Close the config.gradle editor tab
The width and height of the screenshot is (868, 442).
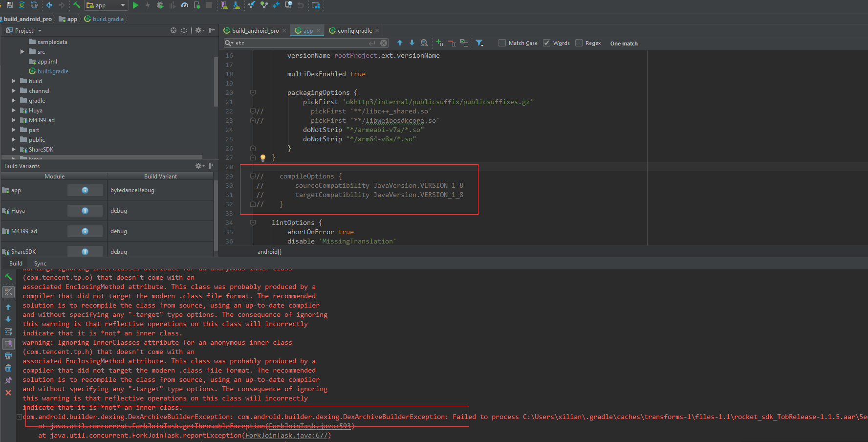[x=377, y=30]
